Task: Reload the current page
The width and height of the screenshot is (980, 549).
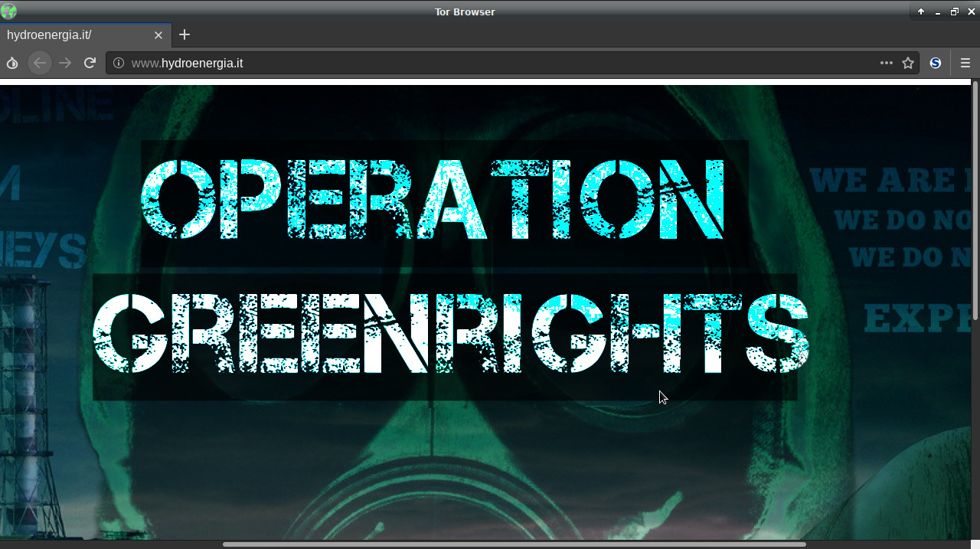Action: pyautogui.click(x=90, y=63)
